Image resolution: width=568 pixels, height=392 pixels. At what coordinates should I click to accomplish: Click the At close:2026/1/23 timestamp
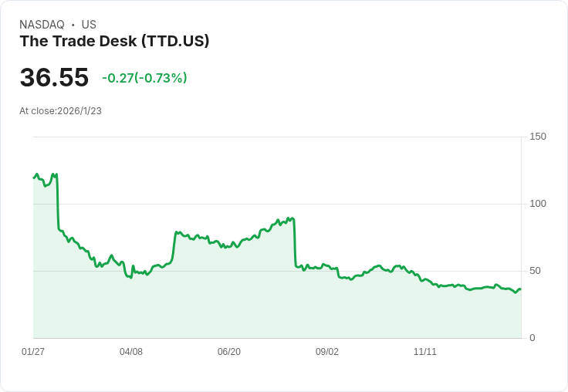(x=60, y=111)
